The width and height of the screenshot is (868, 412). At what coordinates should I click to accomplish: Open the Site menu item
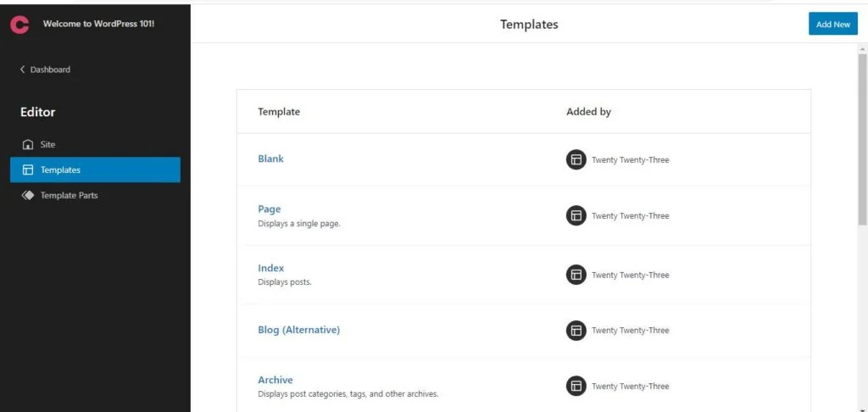(47, 144)
